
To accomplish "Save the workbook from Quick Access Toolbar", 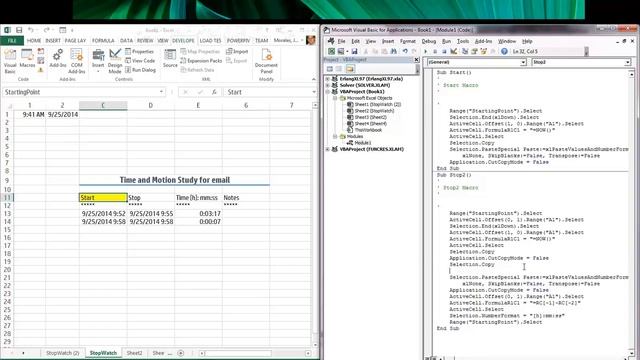I will (x=19, y=30).
